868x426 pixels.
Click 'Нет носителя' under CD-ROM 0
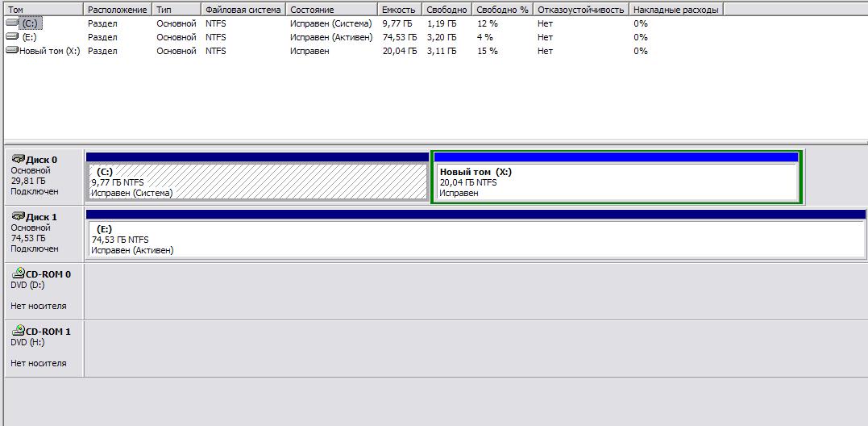38,306
